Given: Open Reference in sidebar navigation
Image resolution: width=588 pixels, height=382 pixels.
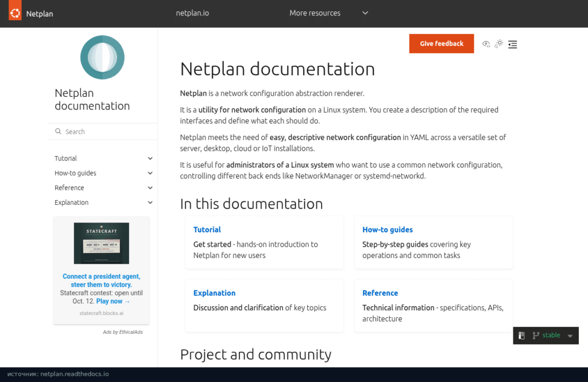Looking at the screenshot, I should click(69, 188).
